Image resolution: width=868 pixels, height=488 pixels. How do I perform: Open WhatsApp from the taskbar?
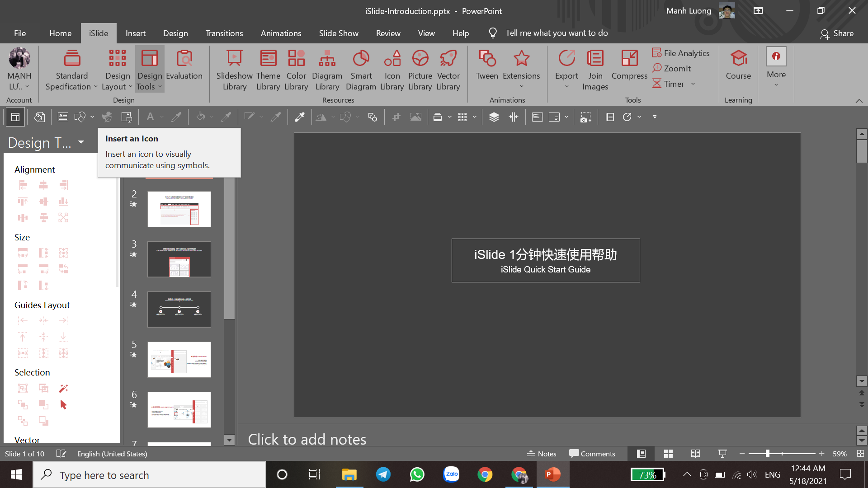coord(417,474)
